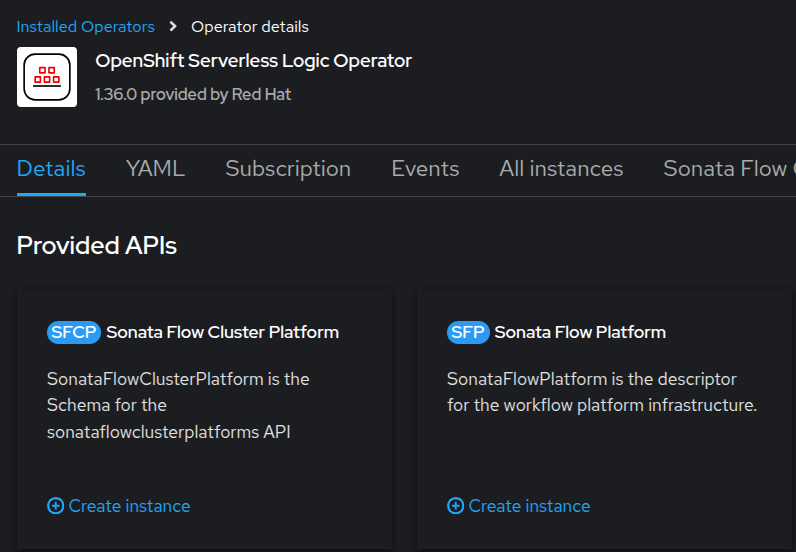This screenshot has height=552, width=796.
Task: Click the OpenShift Serverless Logic Operator logo
Action: [47, 76]
